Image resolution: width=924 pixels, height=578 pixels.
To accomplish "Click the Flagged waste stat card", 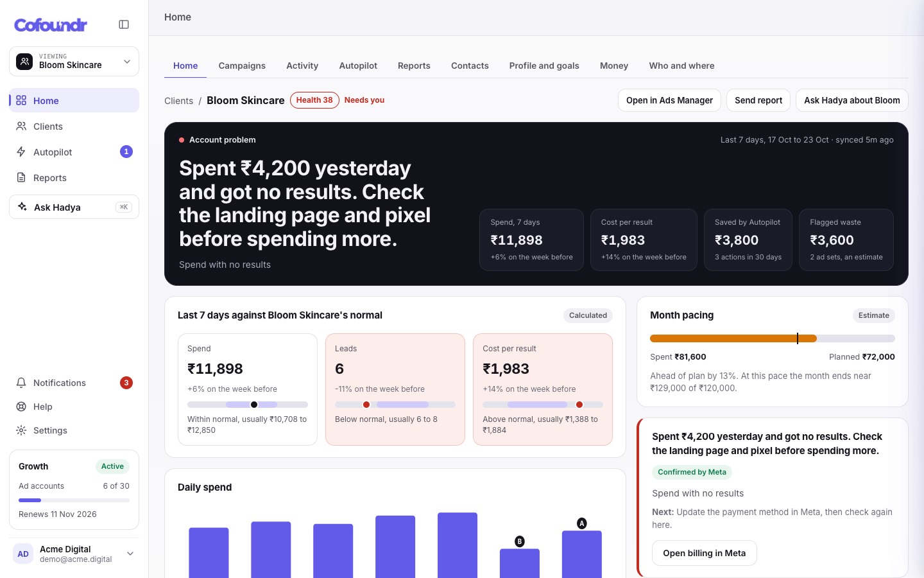I will [846, 240].
